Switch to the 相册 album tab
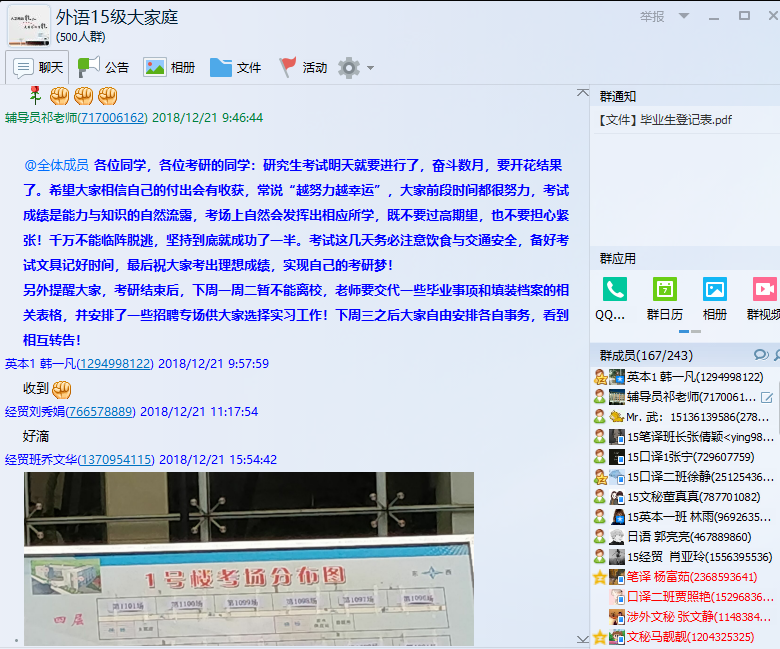This screenshot has height=649, width=780. pyautogui.click(x=169, y=68)
